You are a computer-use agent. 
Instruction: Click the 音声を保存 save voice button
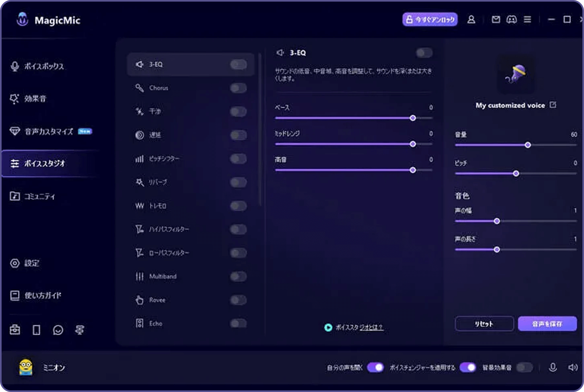pyautogui.click(x=547, y=324)
